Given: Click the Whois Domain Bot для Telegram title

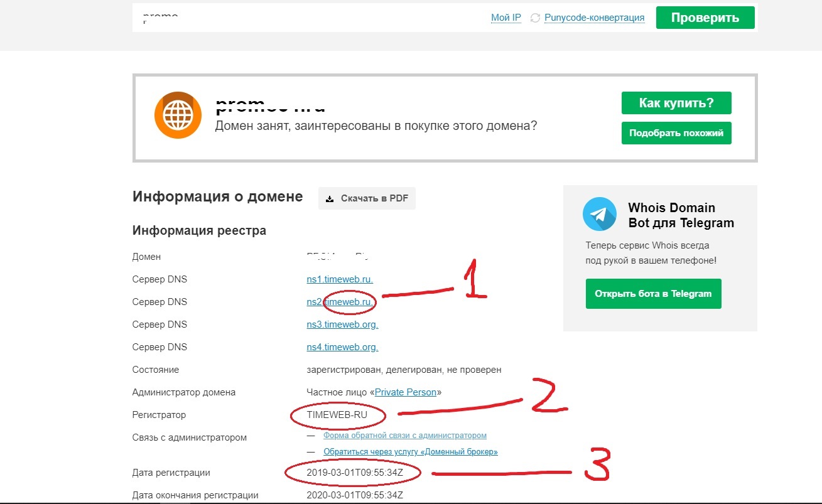Looking at the screenshot, I should [x=681, y=215].
